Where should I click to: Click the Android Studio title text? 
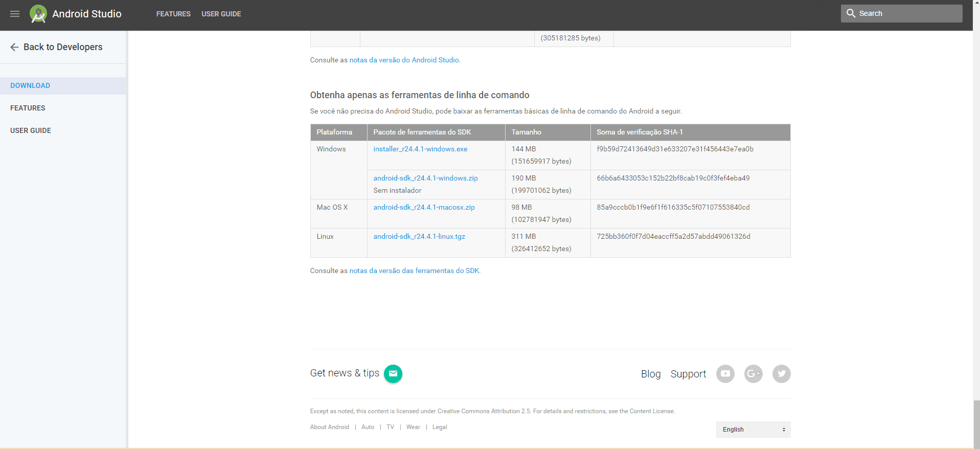click(87, 14)
